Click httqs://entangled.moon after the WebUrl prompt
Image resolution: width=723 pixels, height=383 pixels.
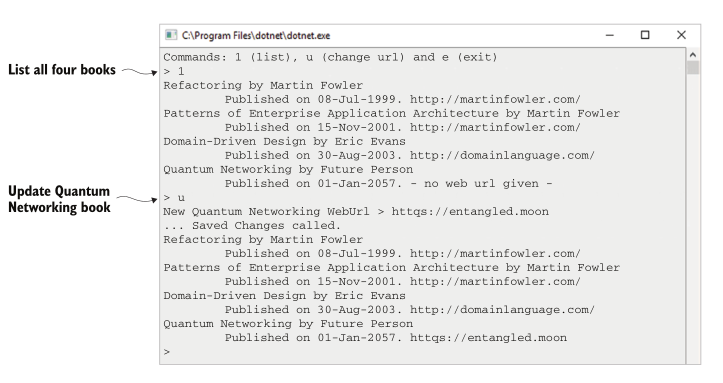click(470, 212)
